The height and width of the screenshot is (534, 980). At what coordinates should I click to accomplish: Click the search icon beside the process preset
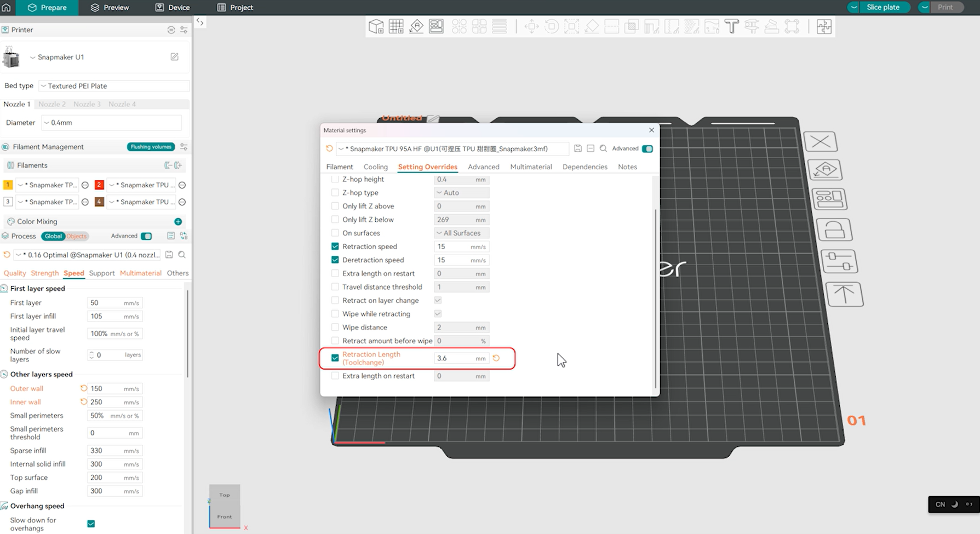tap(182, 255)
